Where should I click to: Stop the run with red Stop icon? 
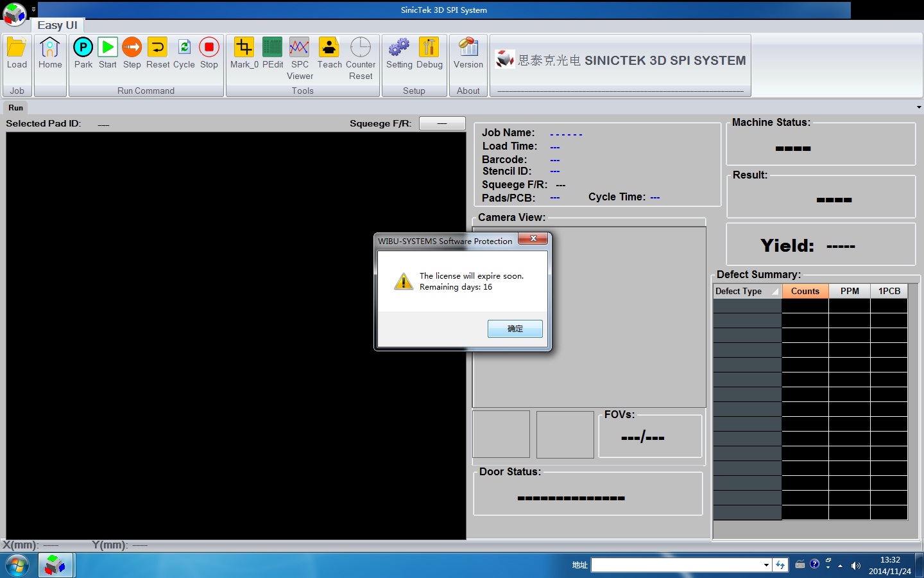click(209, 48)
